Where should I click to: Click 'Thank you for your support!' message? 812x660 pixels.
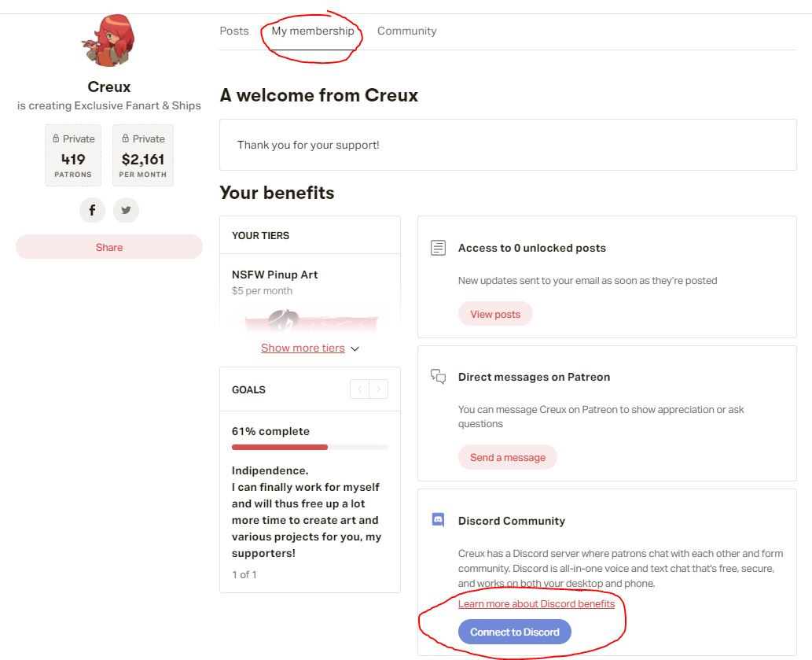click(x=308, y=145)
